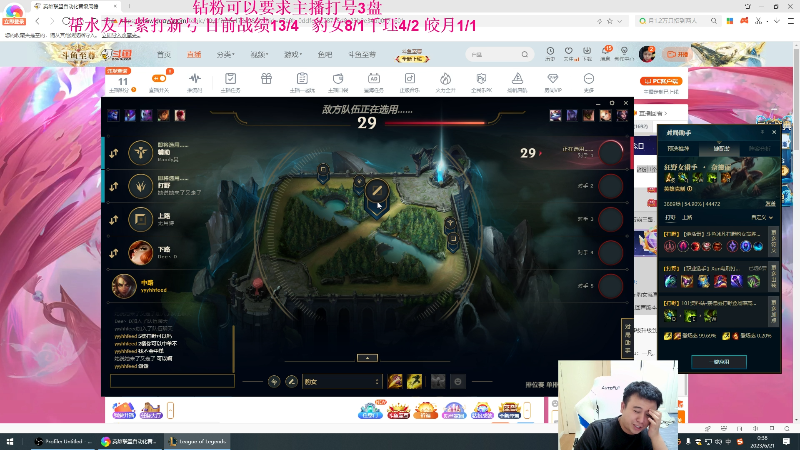The width and height of the screenshot is (800, 450).
Task: Open the ward skin selector icon
Action: [438, 382]
